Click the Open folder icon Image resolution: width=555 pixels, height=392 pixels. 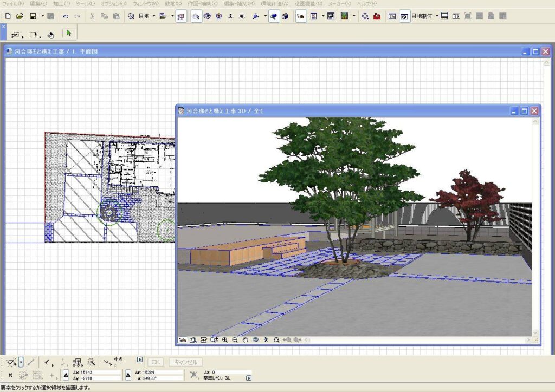[x=20, y=16]
